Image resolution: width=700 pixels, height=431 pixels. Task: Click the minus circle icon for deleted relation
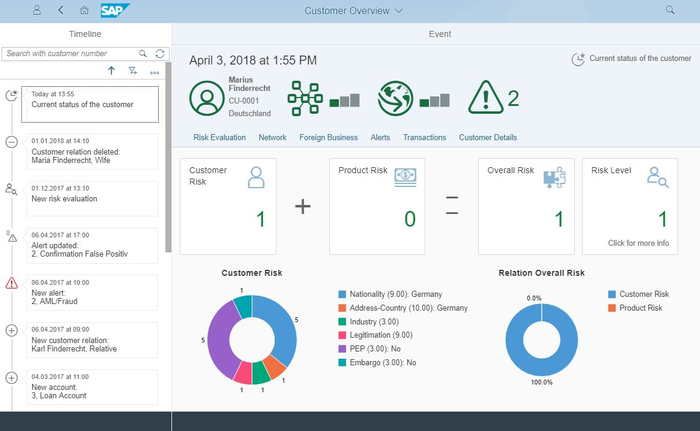click(12, 142)
